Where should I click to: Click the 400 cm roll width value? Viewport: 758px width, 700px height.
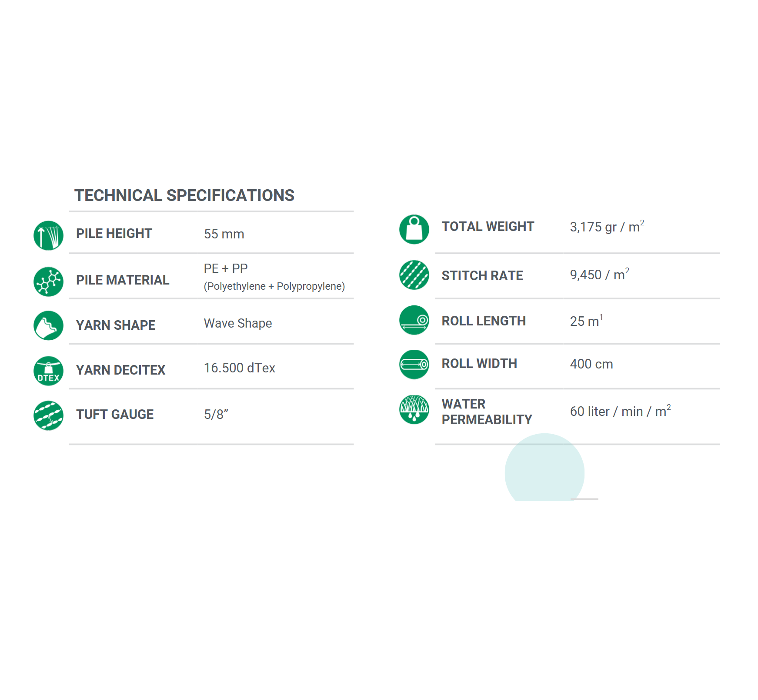(591, 364)
